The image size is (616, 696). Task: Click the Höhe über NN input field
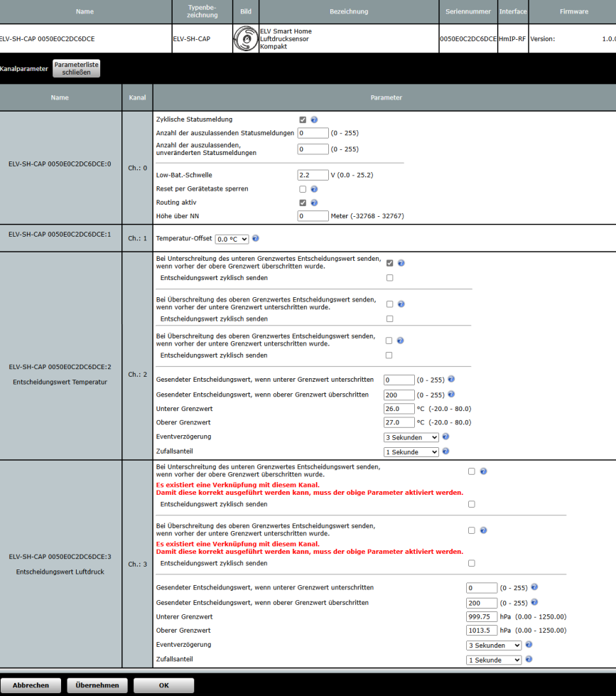click(x=313, y=216)
